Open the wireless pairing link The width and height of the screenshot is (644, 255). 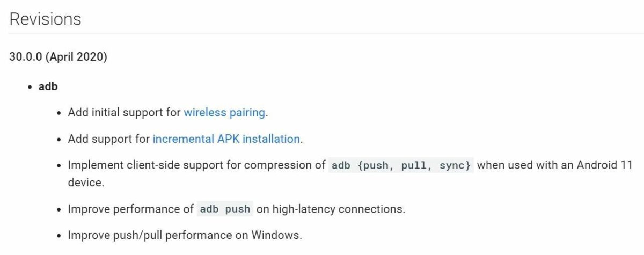coord(224,113)
